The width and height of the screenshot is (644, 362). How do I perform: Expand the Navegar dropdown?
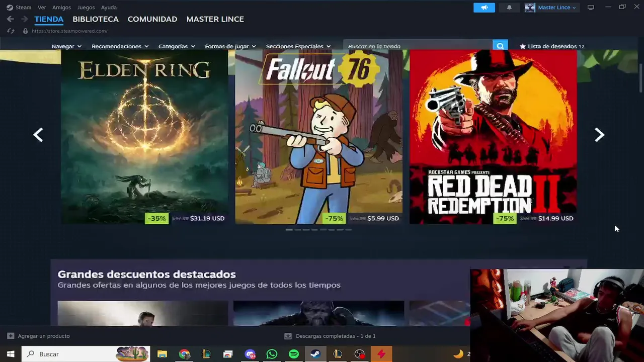point(66,46)
